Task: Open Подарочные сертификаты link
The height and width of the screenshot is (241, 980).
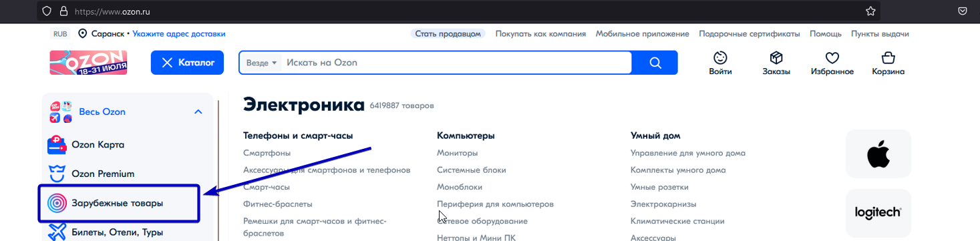Action: point(749,33)
